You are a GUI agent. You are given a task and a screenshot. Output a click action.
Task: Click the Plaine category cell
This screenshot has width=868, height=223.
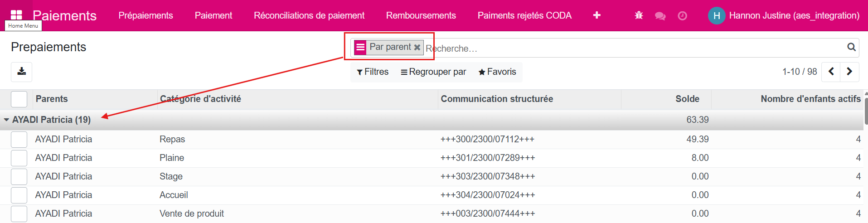(172, 158)
